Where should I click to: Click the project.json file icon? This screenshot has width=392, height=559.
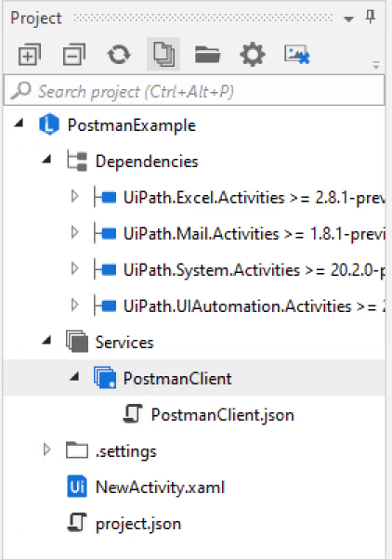[77, 523]
